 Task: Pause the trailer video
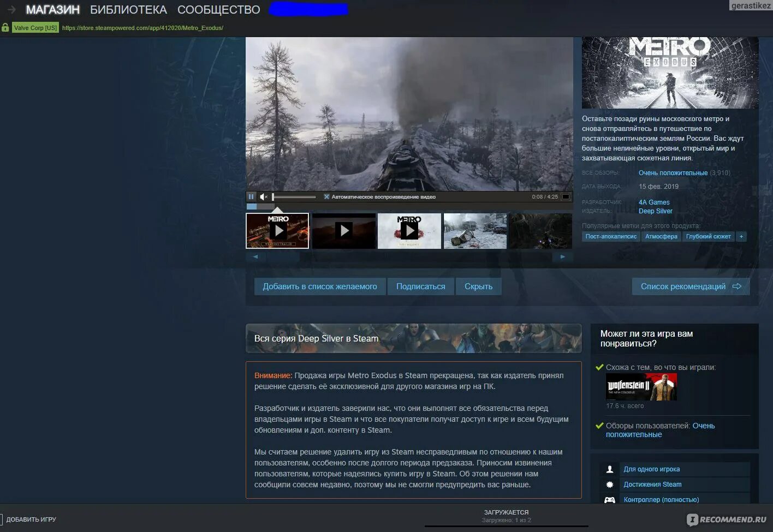point(251,197)
